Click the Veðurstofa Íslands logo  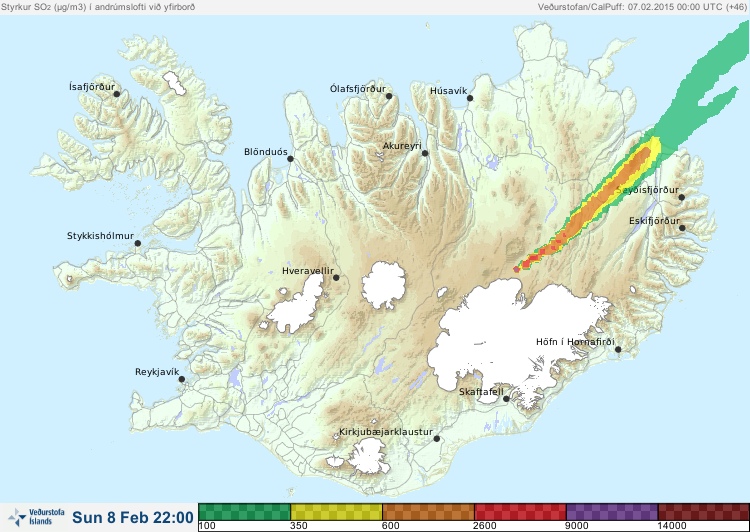(36, 517)
